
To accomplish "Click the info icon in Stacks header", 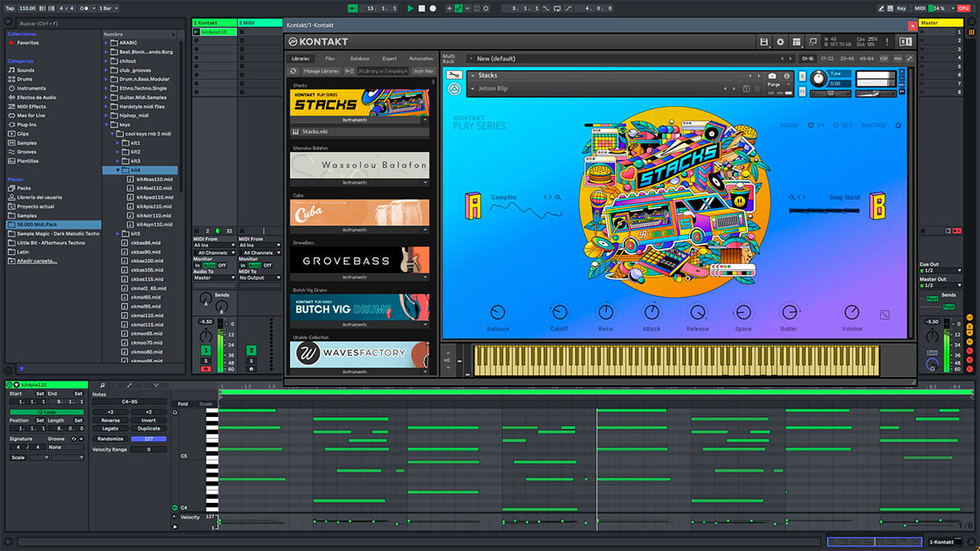I will [x=786, y=76].
